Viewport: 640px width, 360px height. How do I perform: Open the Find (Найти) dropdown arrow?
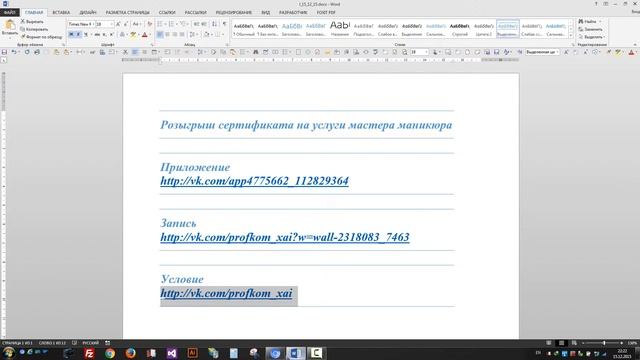tap(600, 21)
